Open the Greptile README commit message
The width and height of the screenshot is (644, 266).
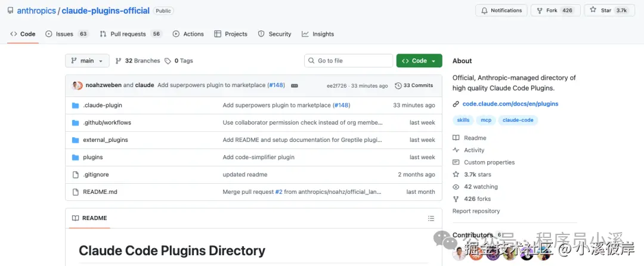pos(303,140)
